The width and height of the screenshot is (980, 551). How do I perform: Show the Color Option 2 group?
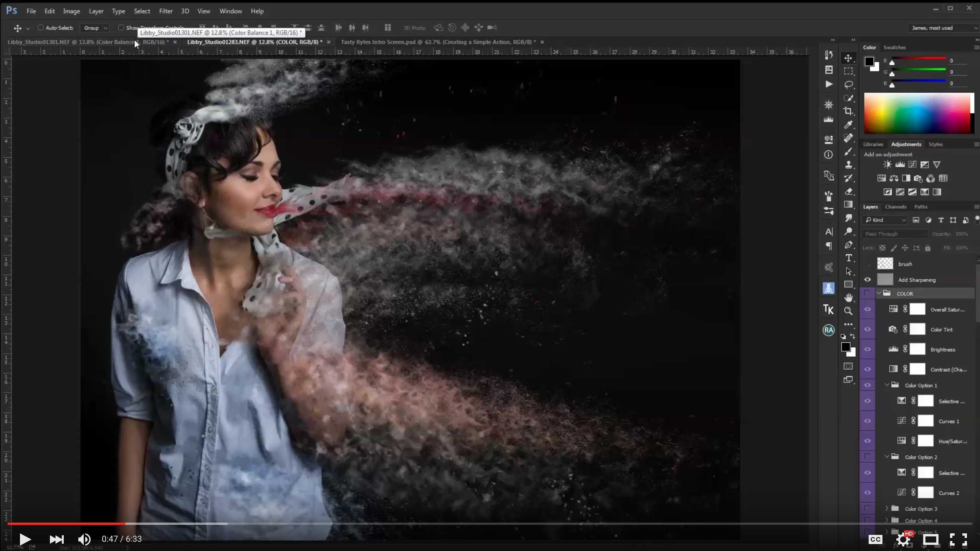(x=867, y=457)
